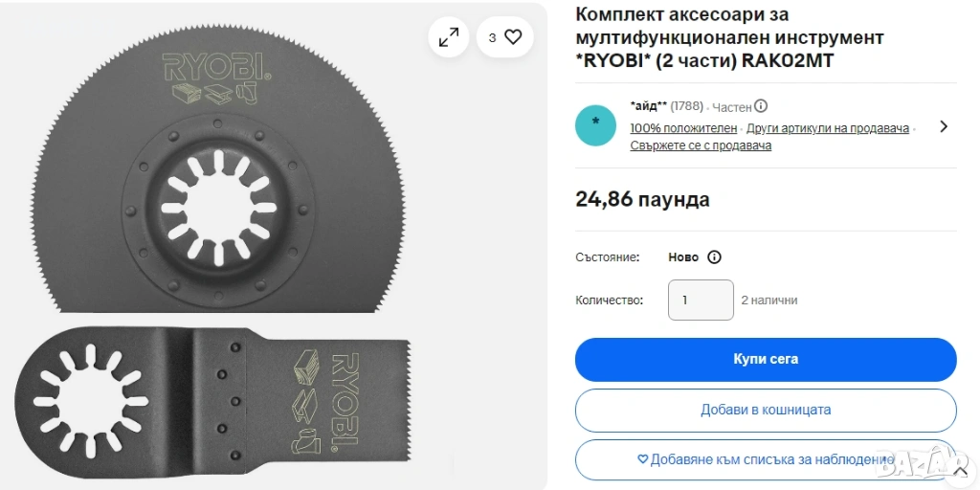Open seller name *айд** profile
980x490 pixels.
click(649, 106)
